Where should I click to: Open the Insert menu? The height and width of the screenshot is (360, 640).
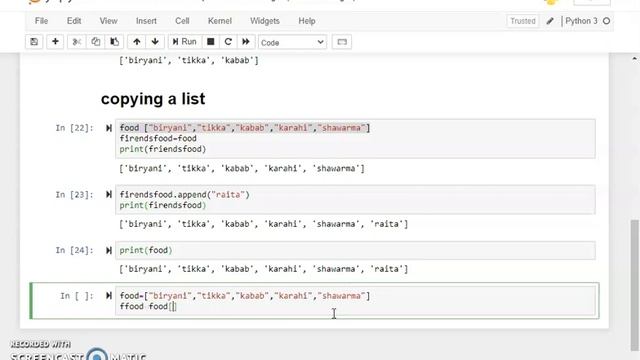click(x=146, y=21)
